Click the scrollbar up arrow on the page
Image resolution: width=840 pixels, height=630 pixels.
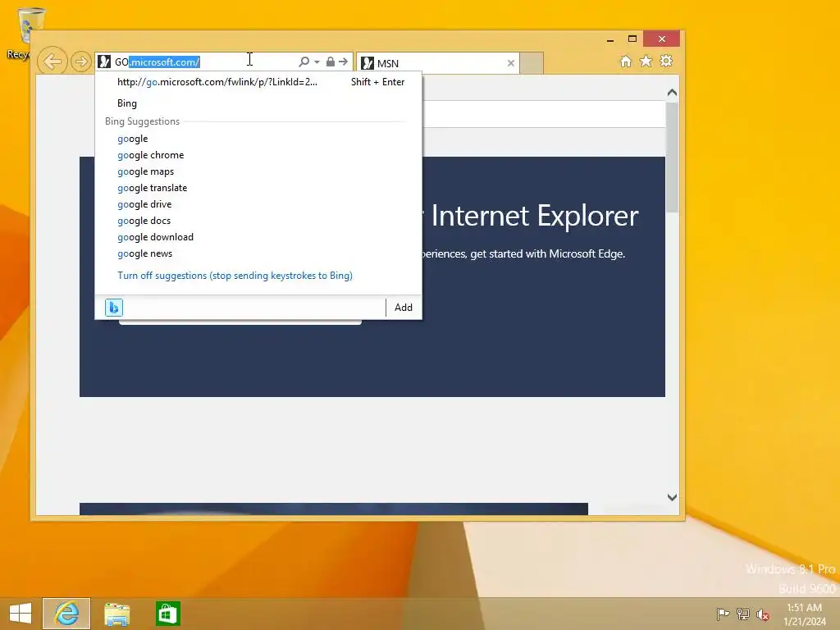click(672, 93)
